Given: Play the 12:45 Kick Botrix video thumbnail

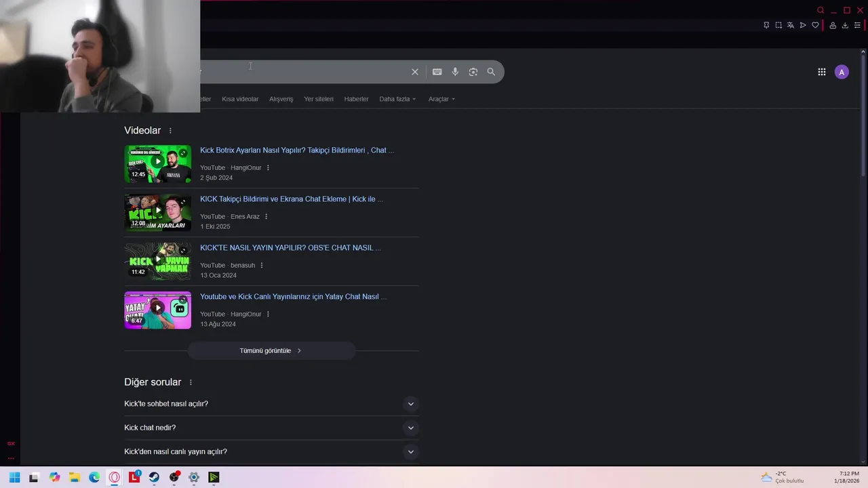Looking at the screenshot, I should coord(158,164).
